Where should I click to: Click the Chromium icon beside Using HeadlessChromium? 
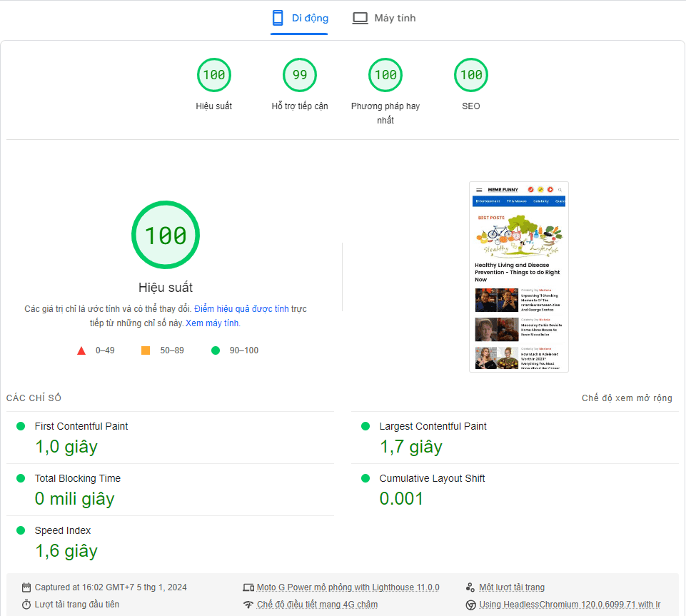point(470,605)
